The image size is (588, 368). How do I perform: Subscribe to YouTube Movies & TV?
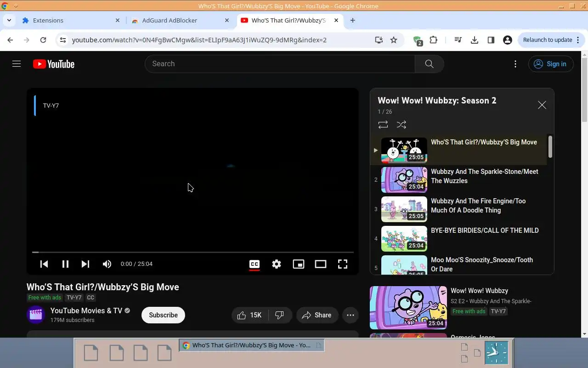coord(163,315)
